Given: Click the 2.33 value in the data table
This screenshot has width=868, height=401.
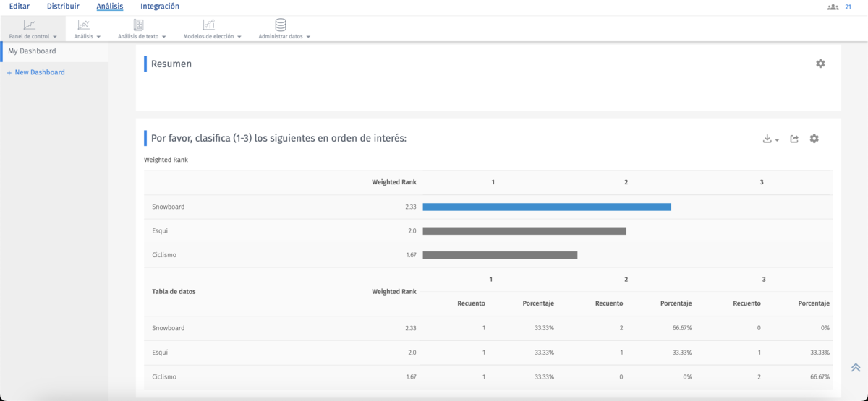Looking at the screenshot, I should (x=411, y=328).
